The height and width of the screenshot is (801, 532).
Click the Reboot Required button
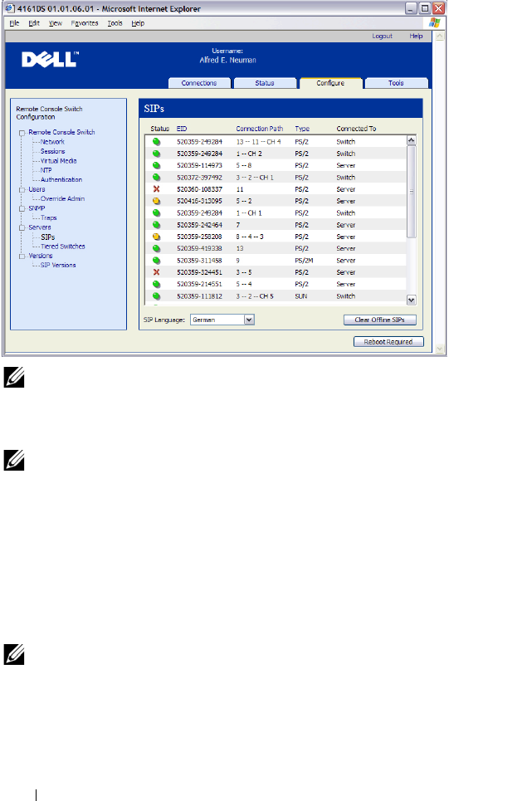pyautogui.click(x=388, y=342)
